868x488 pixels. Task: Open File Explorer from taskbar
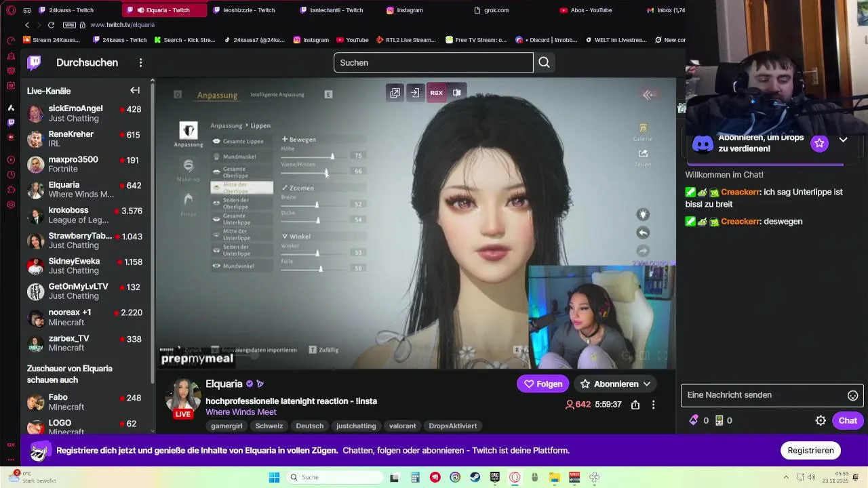click(554, 477)
